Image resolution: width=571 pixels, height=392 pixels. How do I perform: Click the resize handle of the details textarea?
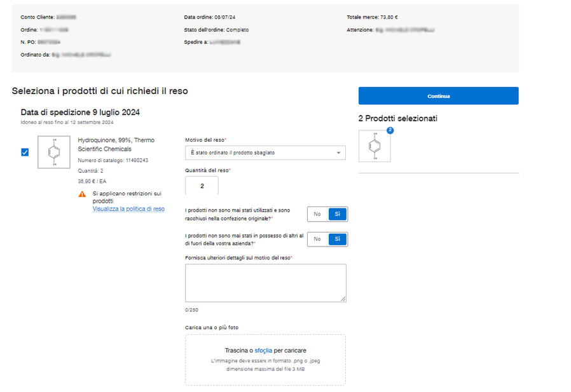(343, 299)
